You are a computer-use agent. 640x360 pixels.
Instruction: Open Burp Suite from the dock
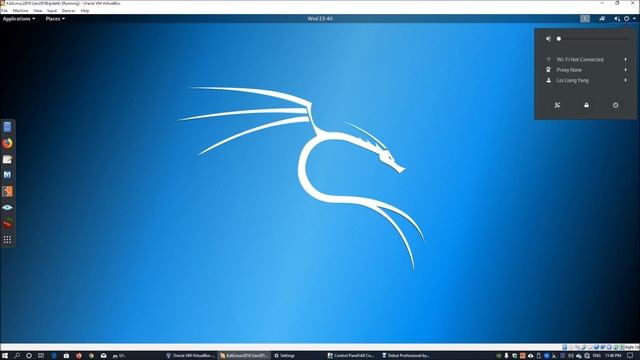tap(7, 191)
